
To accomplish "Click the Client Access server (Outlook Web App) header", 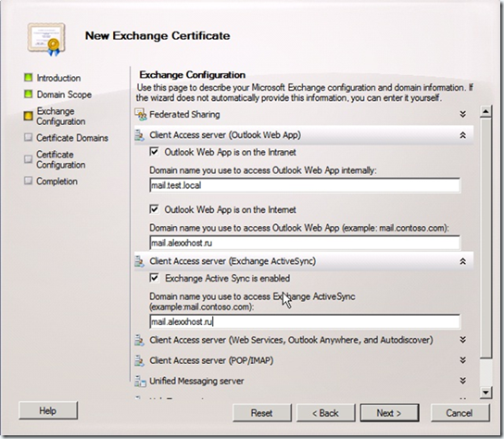I will (225, 135).
